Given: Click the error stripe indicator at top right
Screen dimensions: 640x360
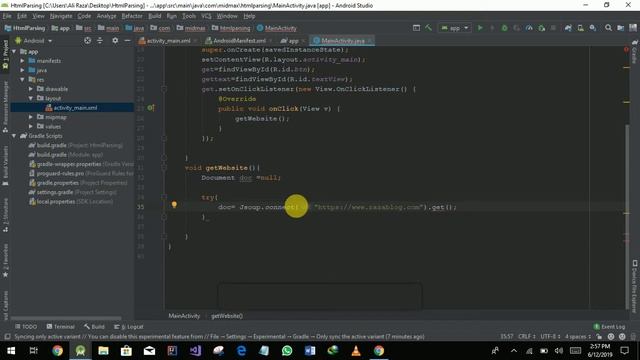Looking at the screenshot, I should pos(626,49).
